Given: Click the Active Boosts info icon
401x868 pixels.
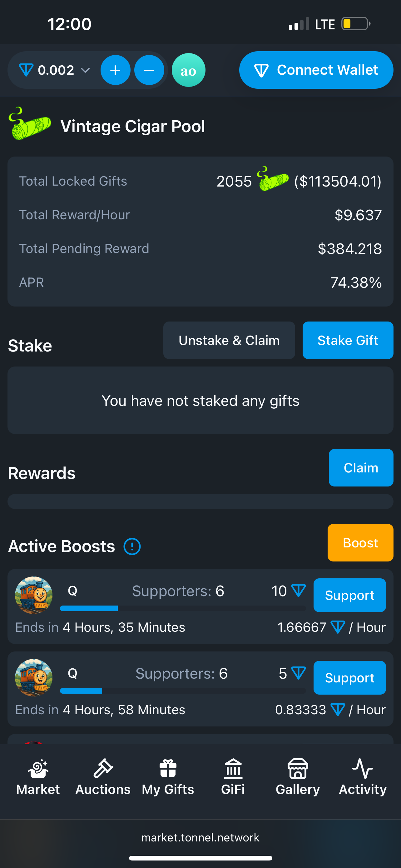Looking at the screenshot, I should [x=132, y=546].
